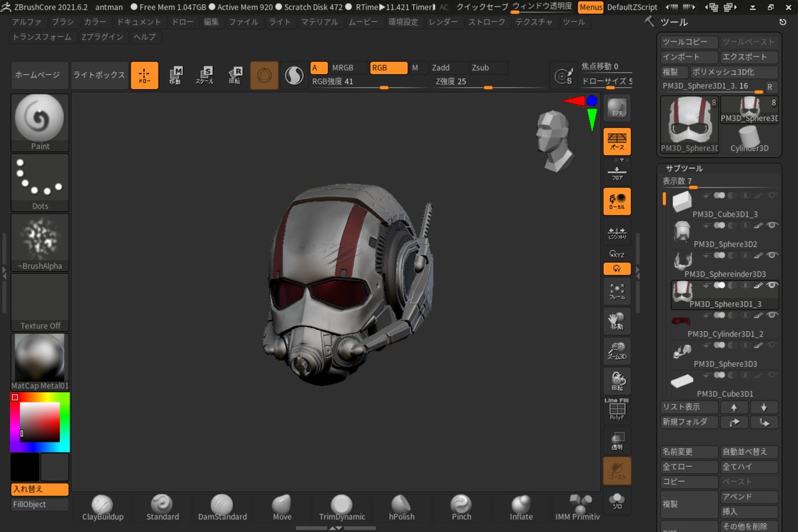Select the Move brush at bottom
The height and width of the screenshot is (532, 798).
[x=282, y=507]
